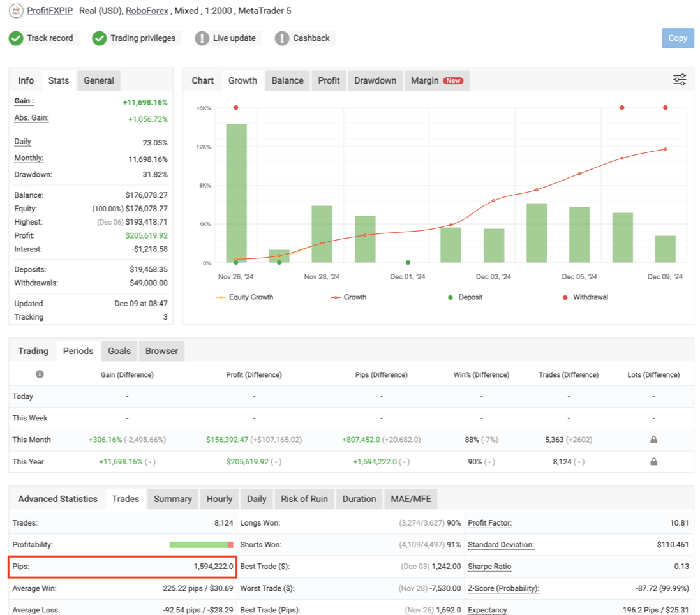
Task: Click the Live update warning icon
Action: click(x=202, y=38)
